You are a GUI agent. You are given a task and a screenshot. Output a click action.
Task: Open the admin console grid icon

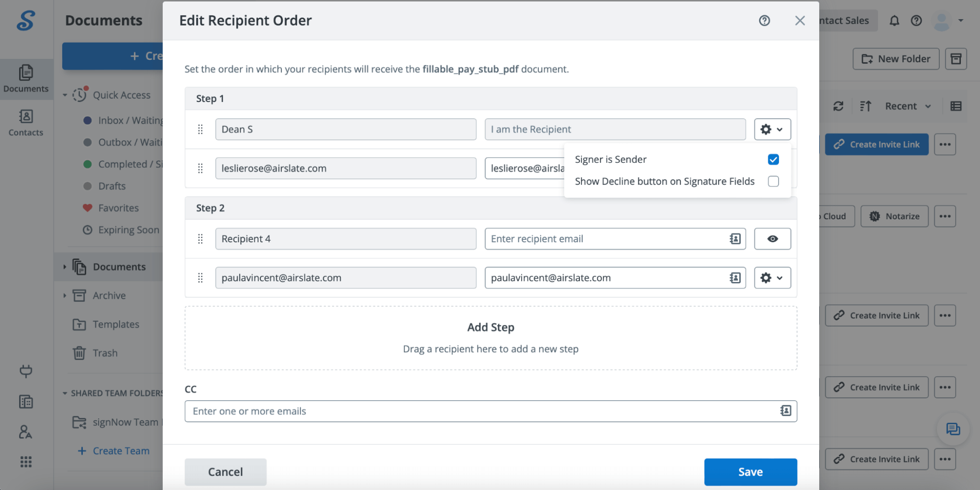(26, 462)
